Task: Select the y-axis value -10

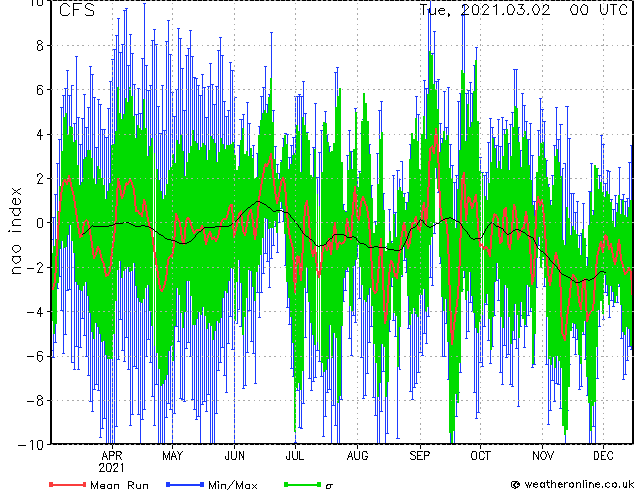Action: tap(31, 445)
